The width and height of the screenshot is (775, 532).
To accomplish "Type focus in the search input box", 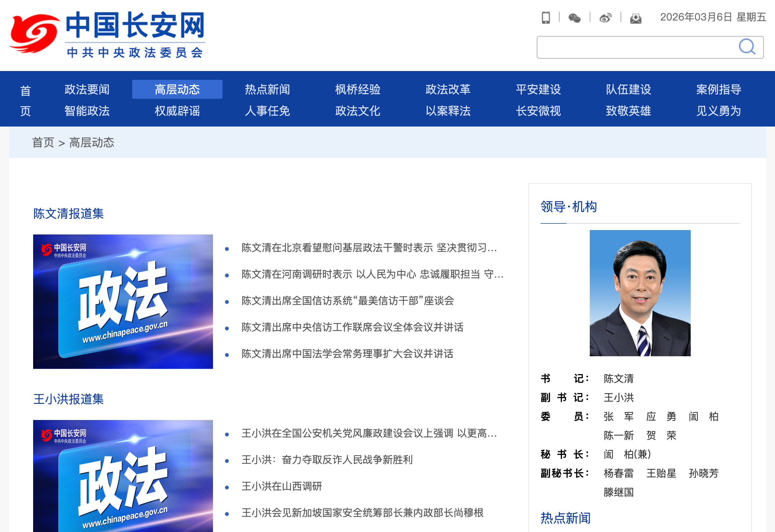I will 637,47.
